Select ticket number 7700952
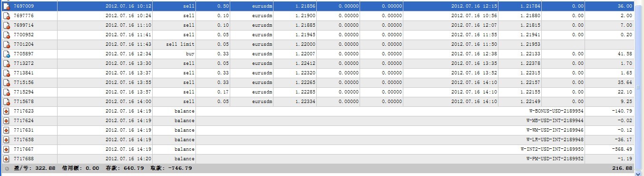Screen dimensions: 644x176 point(24,35)
